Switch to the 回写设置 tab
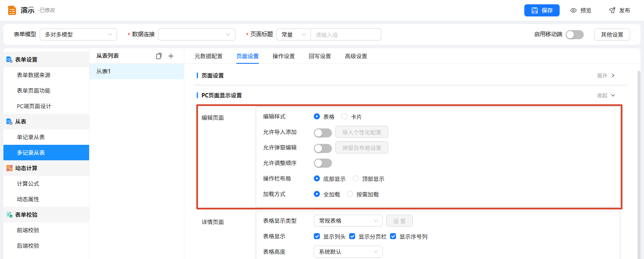644x259 pixels. pyautogui.click(x=320, y=56)
